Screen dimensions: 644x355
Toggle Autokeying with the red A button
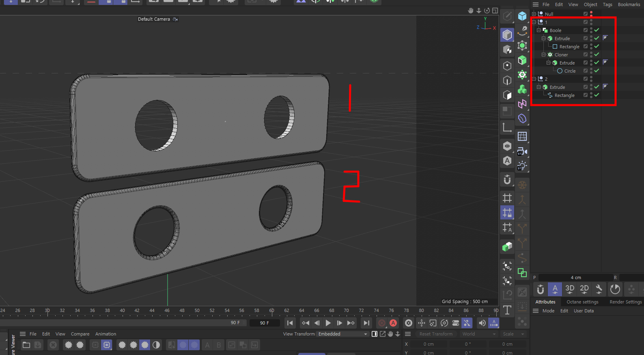(x=393, y=323)
